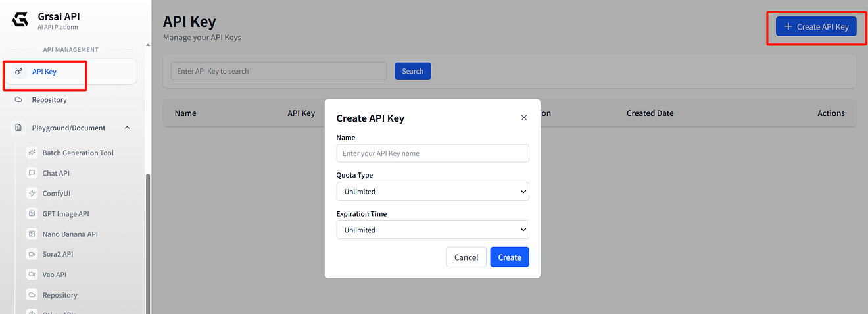The width and height of the screenshot is (868, 314).
Task: Cancel the API key creation
Action: (x=466, y=257)
